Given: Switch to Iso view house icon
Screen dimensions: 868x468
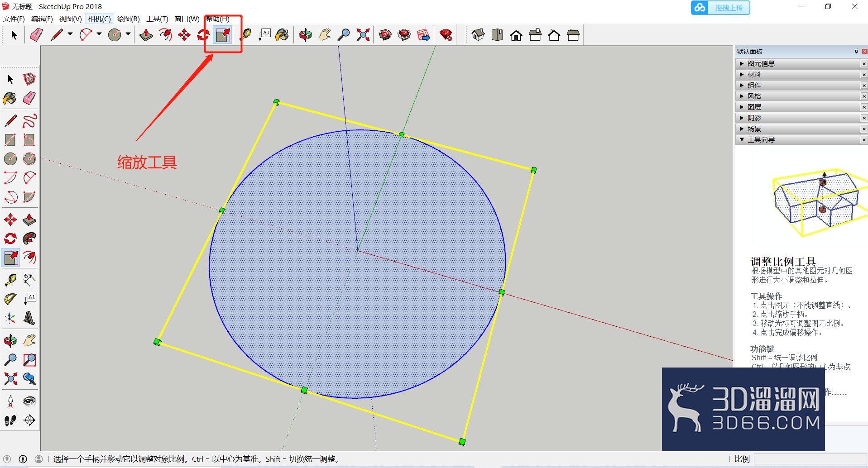Looking at the screenshot, I should coord(478,35).
